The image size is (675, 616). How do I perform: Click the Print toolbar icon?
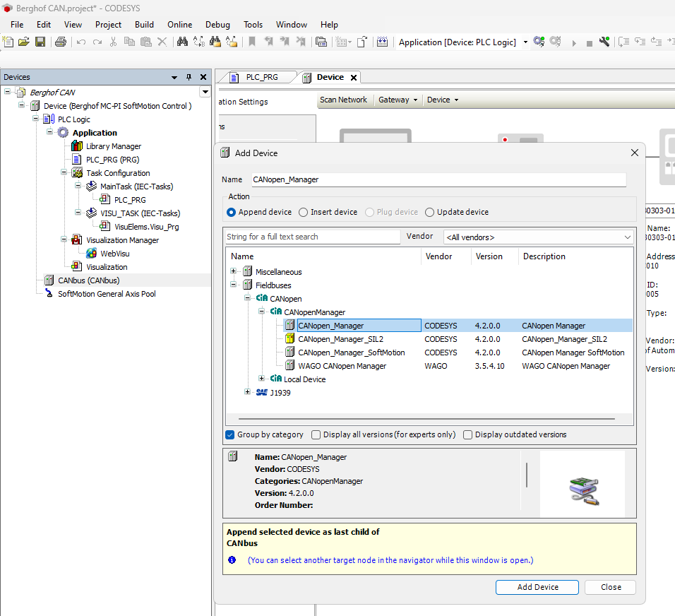coord(61,42)
